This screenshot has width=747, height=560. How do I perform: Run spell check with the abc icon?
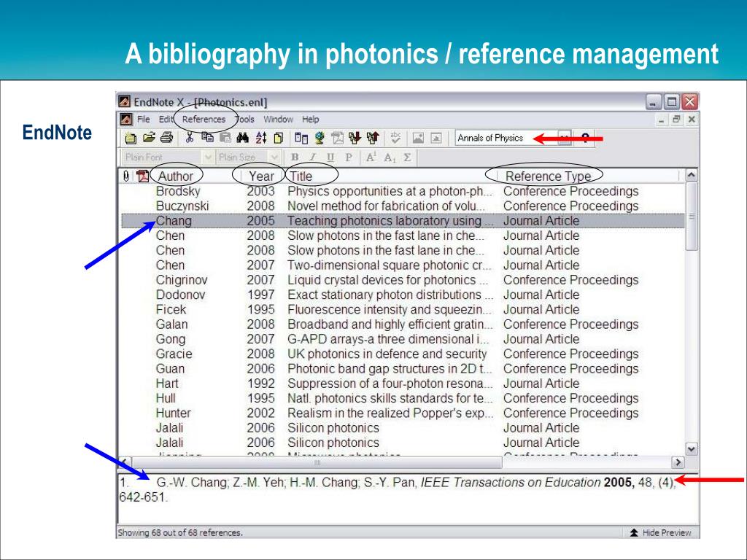395,138
